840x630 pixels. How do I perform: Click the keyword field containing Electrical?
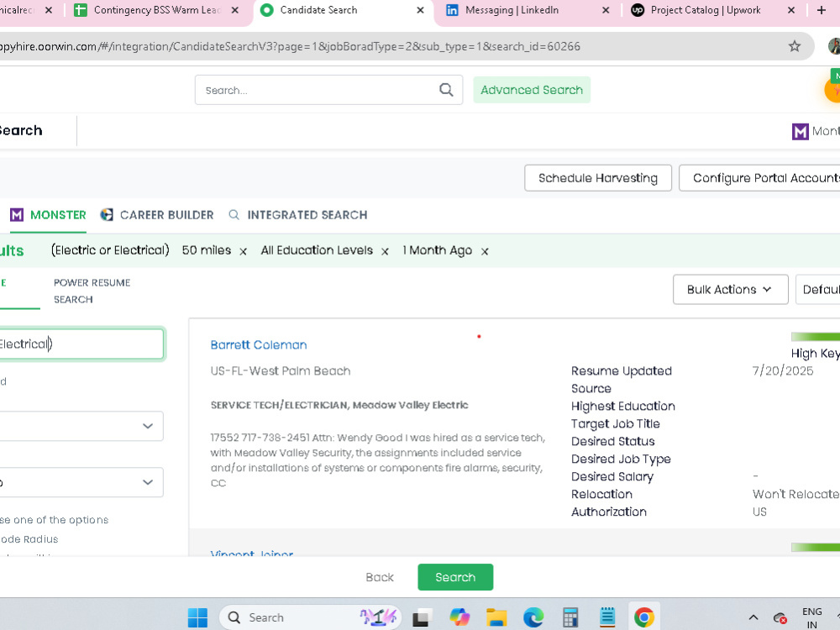click(81, 344)
